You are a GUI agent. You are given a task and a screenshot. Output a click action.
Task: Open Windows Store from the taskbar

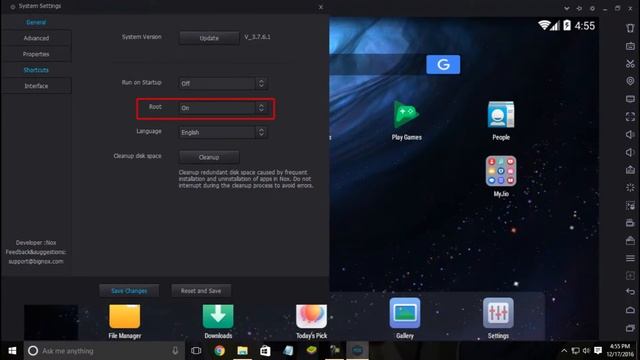coord(265,351)
